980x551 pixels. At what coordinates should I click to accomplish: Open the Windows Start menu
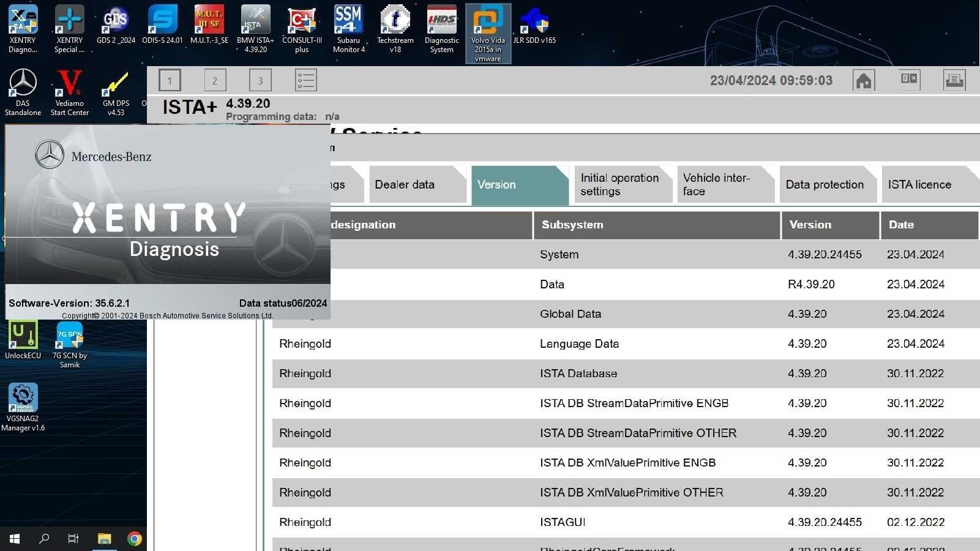15,539
